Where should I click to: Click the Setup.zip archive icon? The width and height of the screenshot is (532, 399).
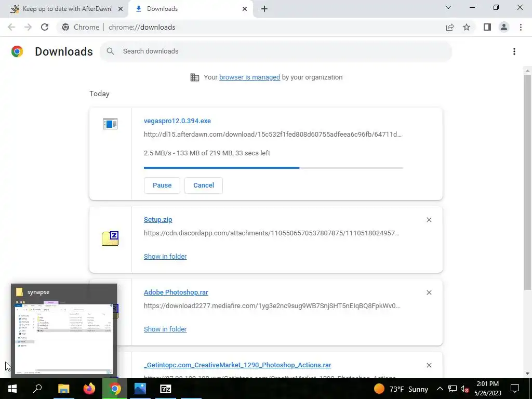pos(110,238)
